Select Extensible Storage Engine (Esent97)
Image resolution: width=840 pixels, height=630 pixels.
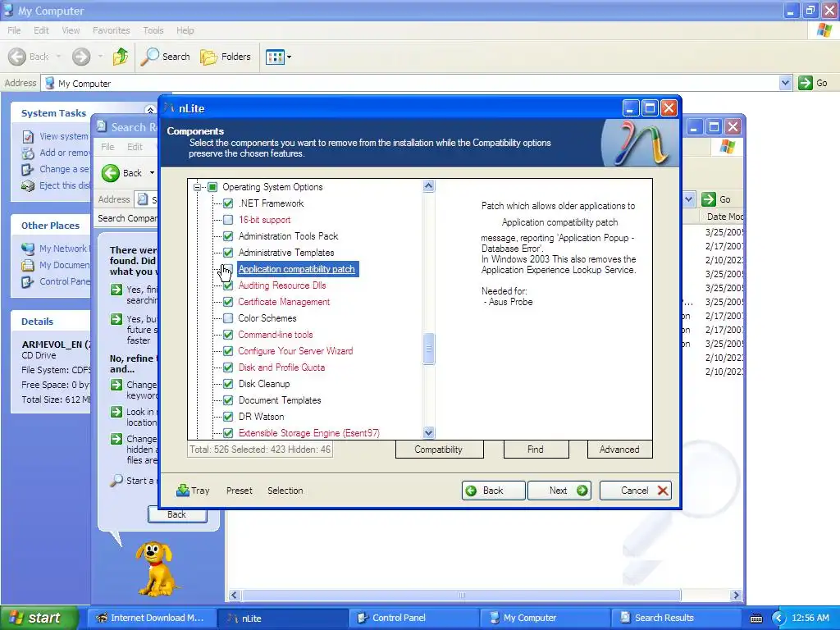[309, 433]
